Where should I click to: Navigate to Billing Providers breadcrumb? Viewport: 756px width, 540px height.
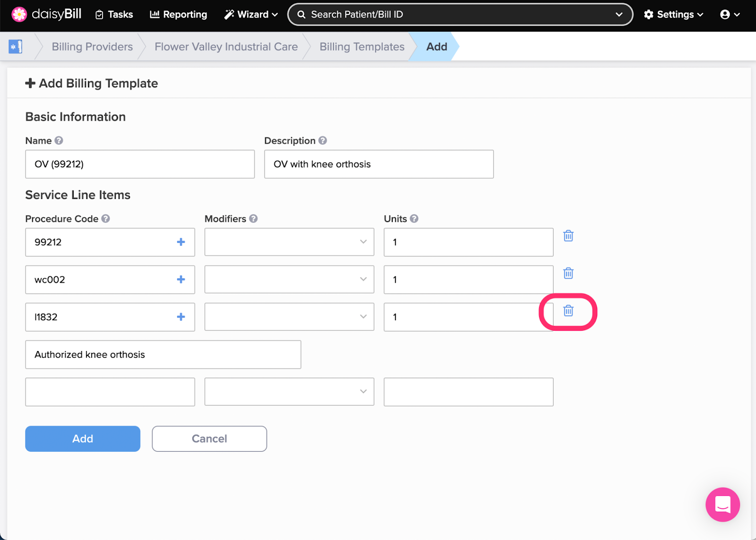(92, 46)
